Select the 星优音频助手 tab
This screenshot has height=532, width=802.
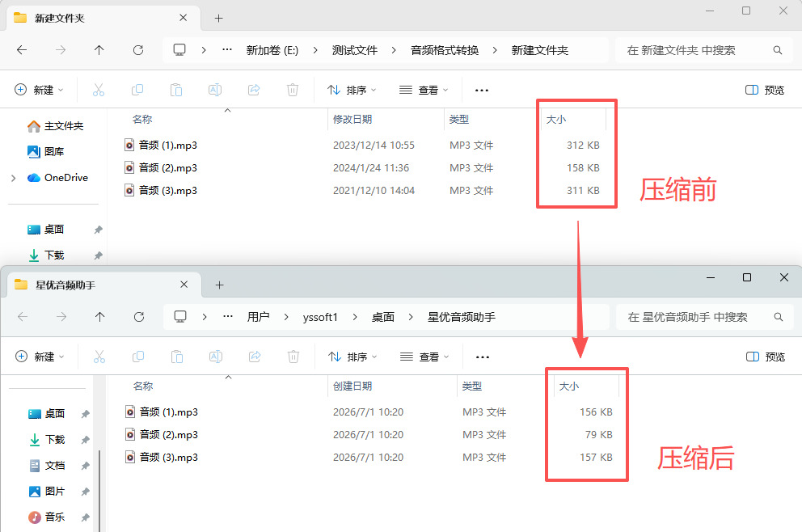[x=103, y=285]
